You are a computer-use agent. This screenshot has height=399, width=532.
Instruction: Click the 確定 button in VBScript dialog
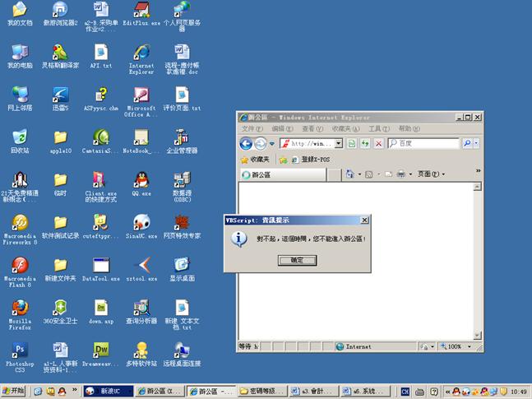pos(297,260)
